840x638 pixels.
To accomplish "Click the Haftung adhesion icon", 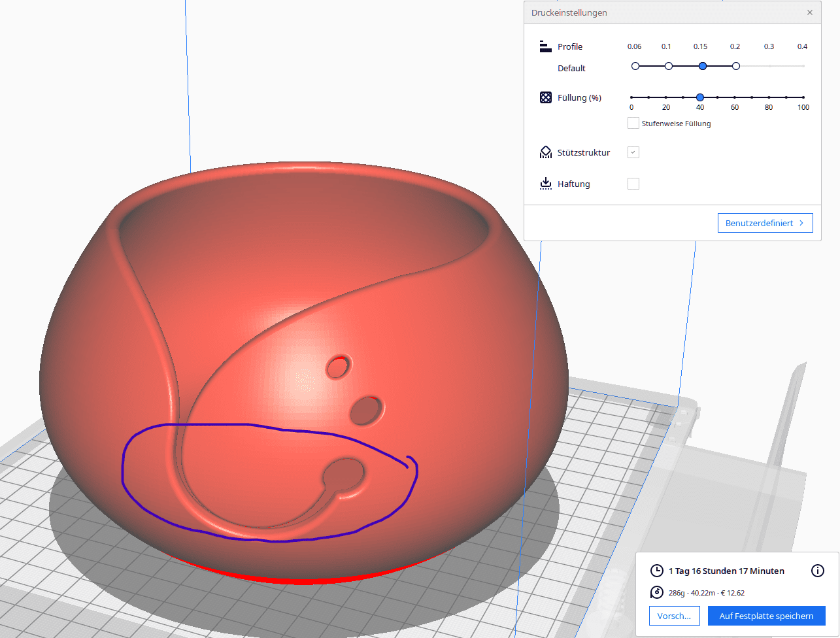I will [546, 184].
